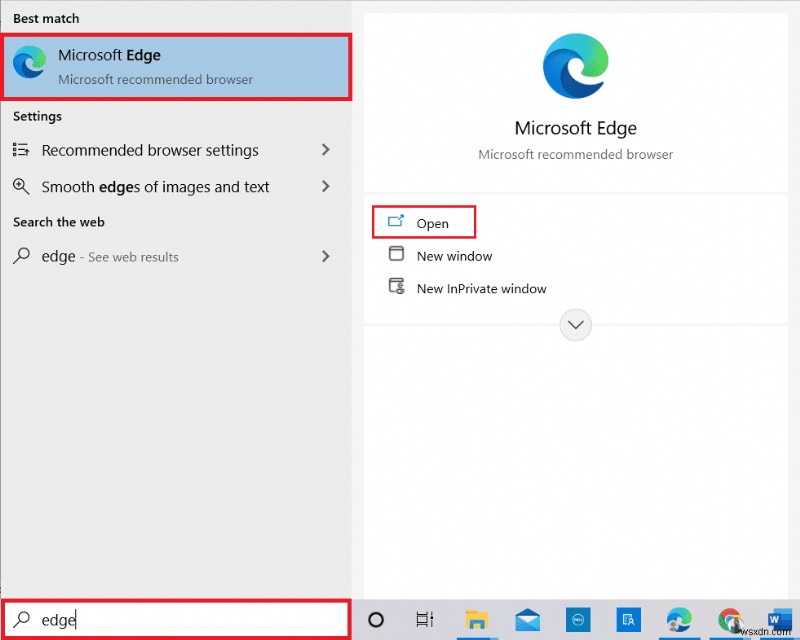
Task: Open Microsoft Edge from the taskbar
Action: 679,620
